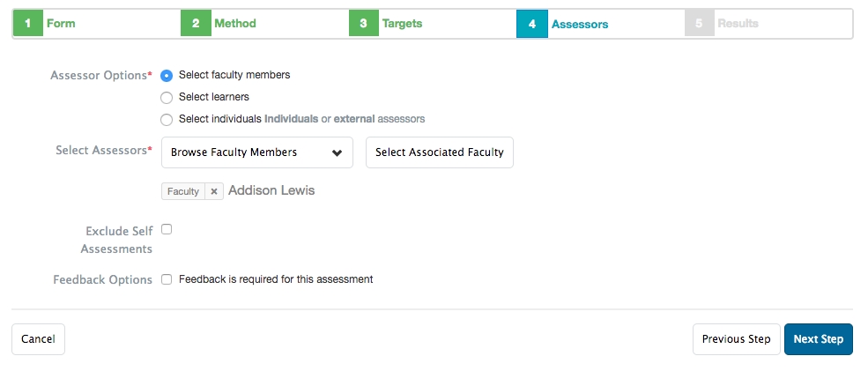Proceed with the Next Step button
868x371 pixels.
pyautogui.click(x=818, y=339)
